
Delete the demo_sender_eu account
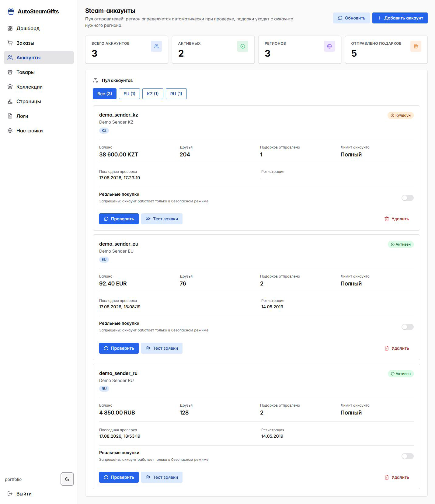pos(397,348)
